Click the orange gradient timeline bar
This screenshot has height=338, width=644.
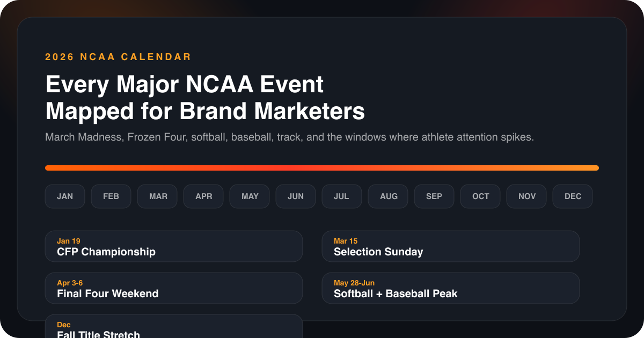pyautogui.click(x=322, y=168)
